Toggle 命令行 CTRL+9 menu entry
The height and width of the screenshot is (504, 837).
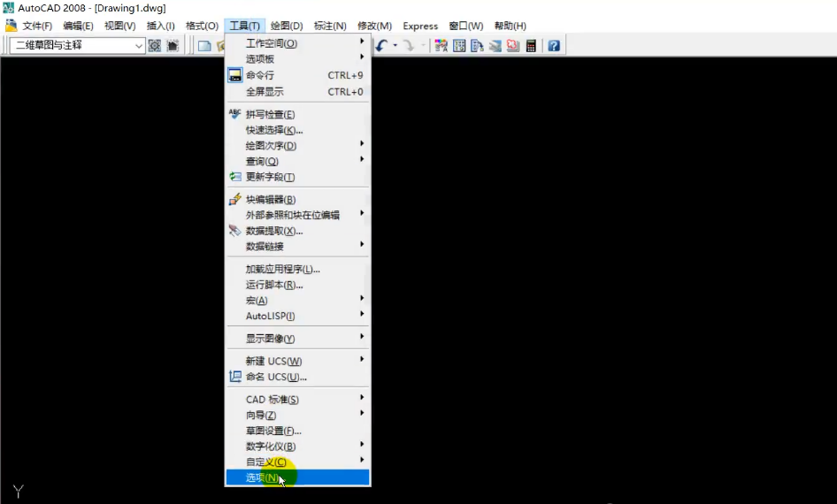click(297, 75)
